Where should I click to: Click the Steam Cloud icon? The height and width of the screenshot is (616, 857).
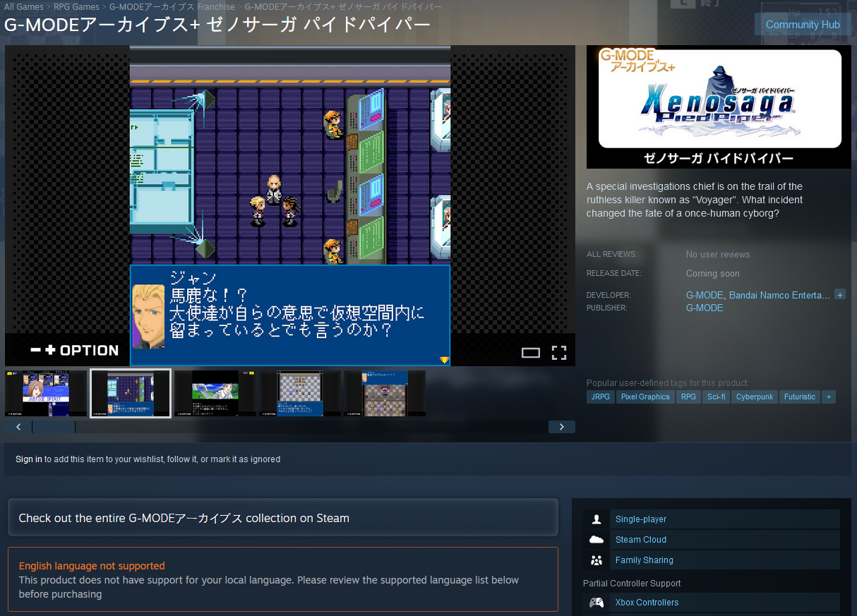[597, 540]
